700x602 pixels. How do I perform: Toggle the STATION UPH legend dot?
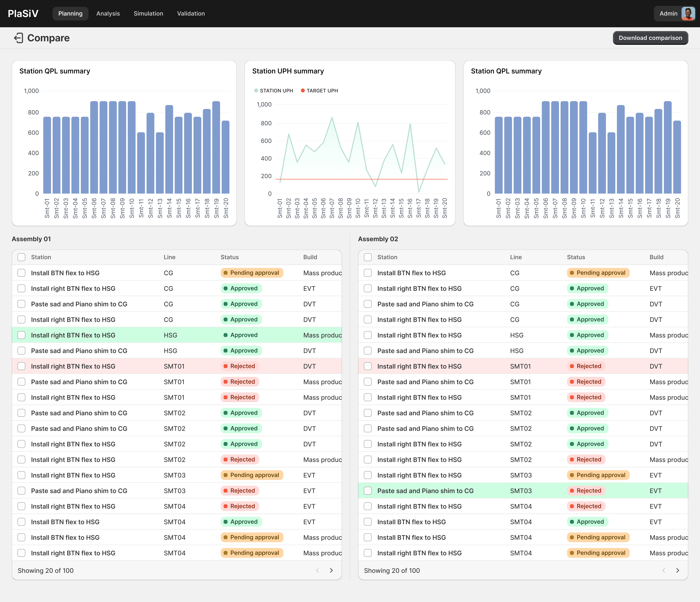256,91
